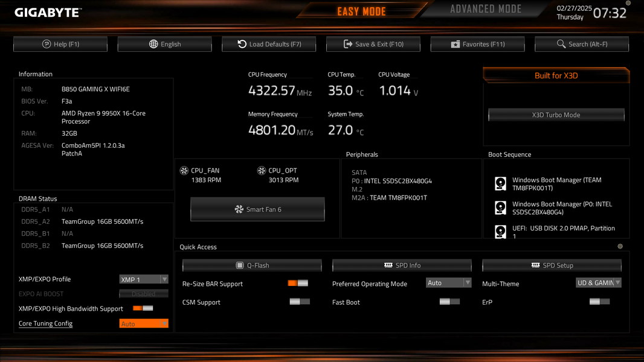Open Favorites (F11) panel
Viewport: 644px width, 362px height.
(x=478, y=44)
